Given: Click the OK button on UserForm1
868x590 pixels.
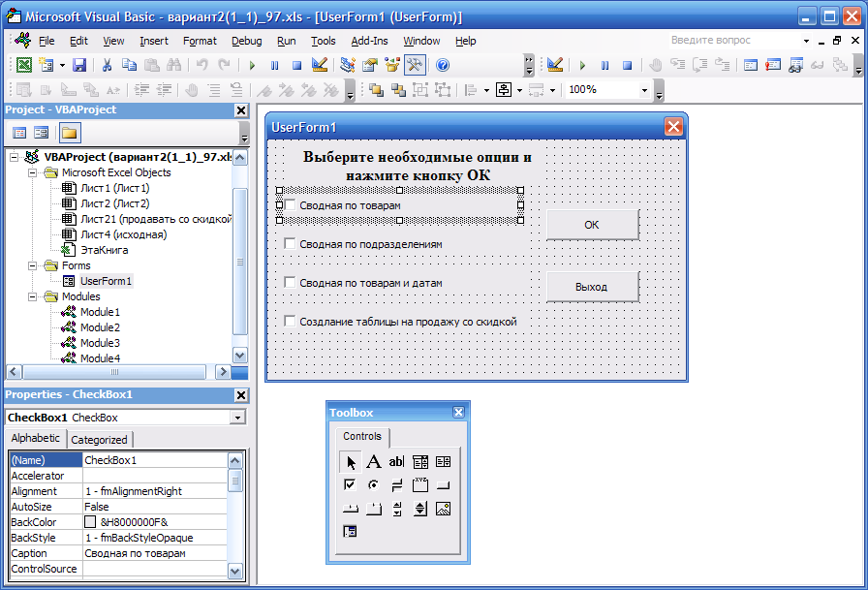Looking at the screenshot, I should (x=592, y=225).
